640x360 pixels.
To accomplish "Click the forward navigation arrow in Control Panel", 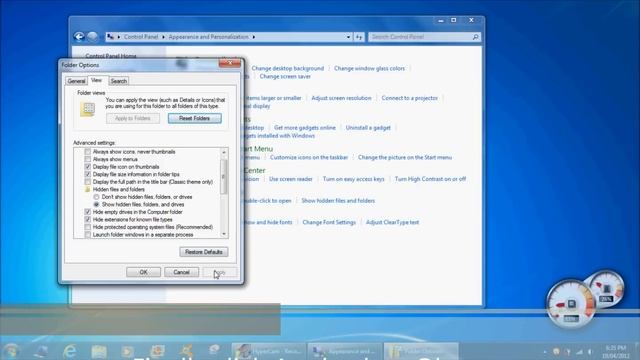I will click(x=93, y=37).
